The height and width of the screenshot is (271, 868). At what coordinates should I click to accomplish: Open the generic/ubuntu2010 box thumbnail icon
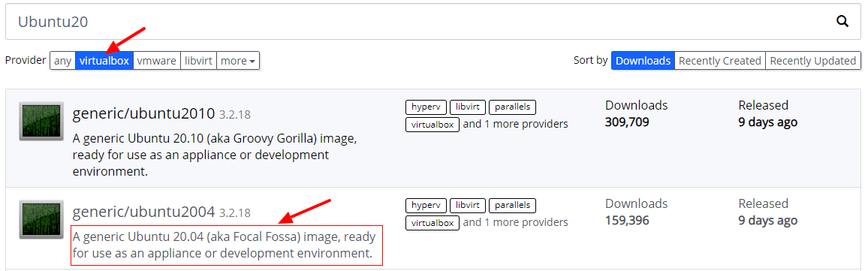(41, 120)
